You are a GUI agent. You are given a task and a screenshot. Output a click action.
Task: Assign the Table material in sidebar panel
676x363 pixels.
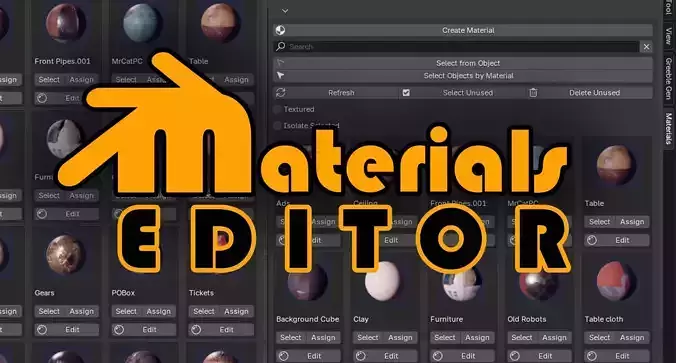coord(632,222)
